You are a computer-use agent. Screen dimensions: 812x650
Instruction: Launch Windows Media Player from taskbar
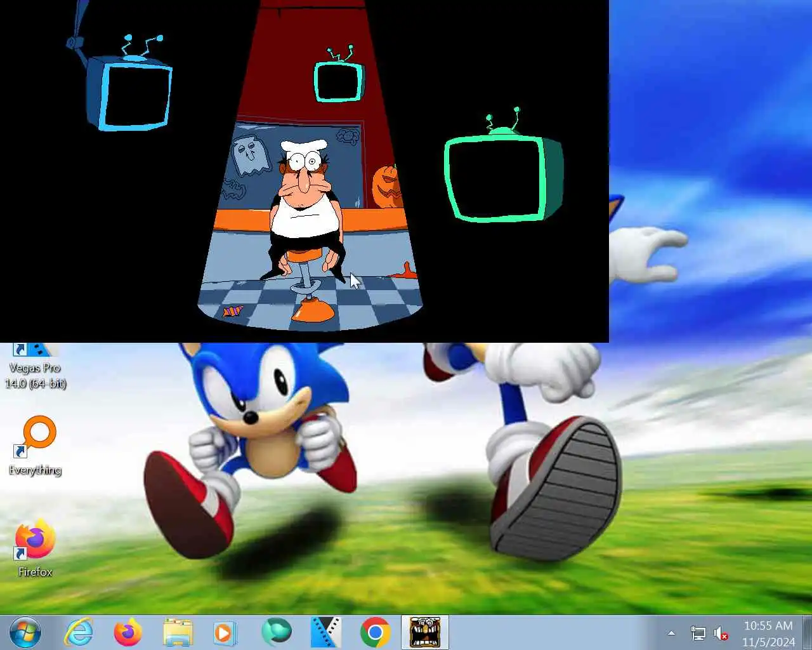[225, 632]
